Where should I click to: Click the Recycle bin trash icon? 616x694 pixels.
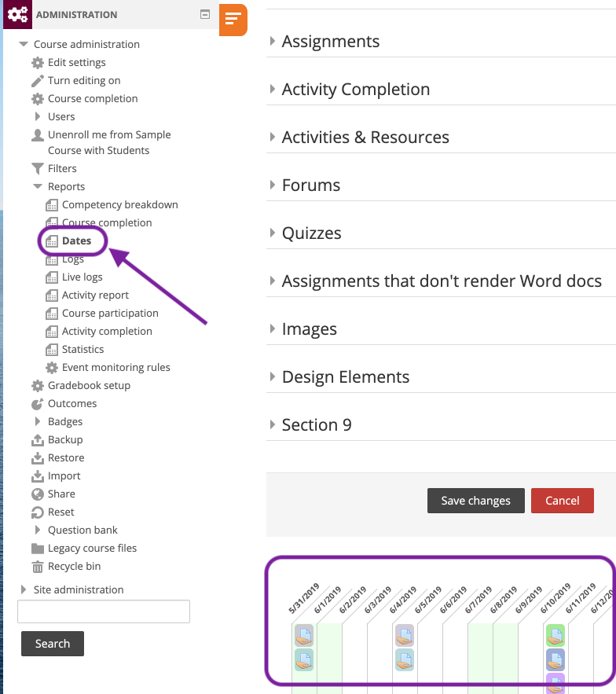[38, 567]
